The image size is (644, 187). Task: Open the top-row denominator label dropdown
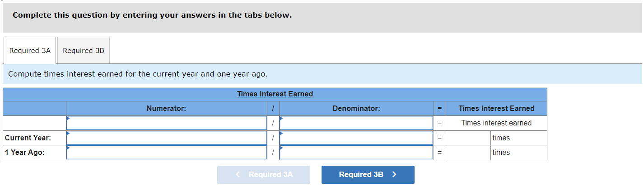click(356, 123)
